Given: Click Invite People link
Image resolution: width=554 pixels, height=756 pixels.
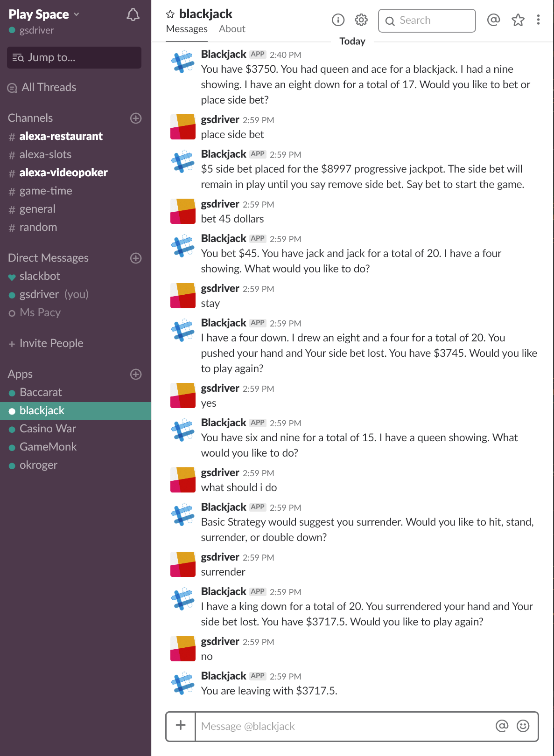Looking at the screenshot, I should point(51,343).
